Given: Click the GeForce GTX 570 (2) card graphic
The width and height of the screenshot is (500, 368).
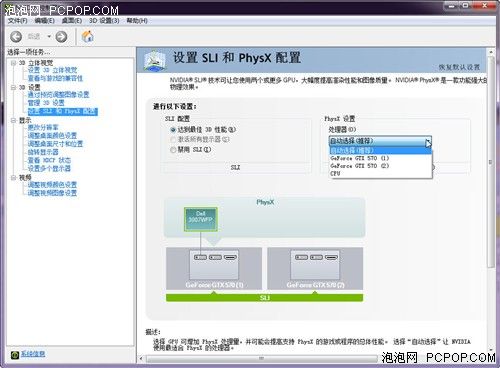Looking at the screenshot, I should click(x=315, y=268).
